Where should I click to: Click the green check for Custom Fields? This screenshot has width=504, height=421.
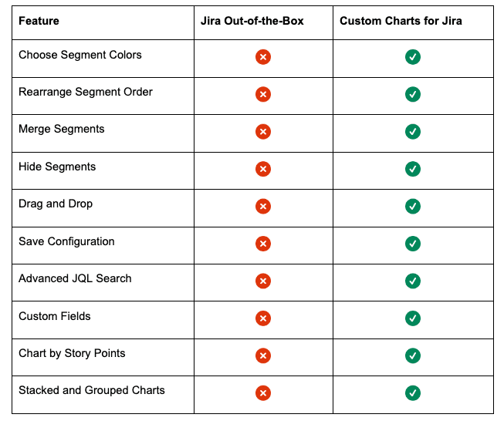[413, 318]
